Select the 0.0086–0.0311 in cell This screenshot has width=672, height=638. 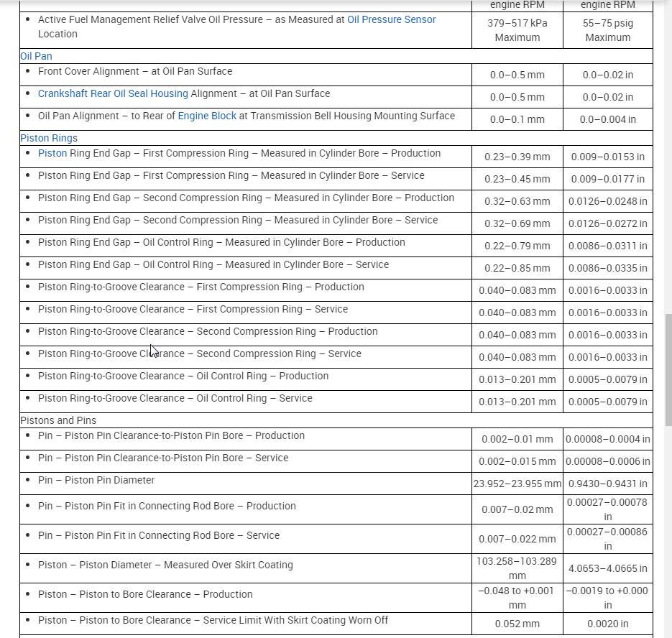pos(608,246)
